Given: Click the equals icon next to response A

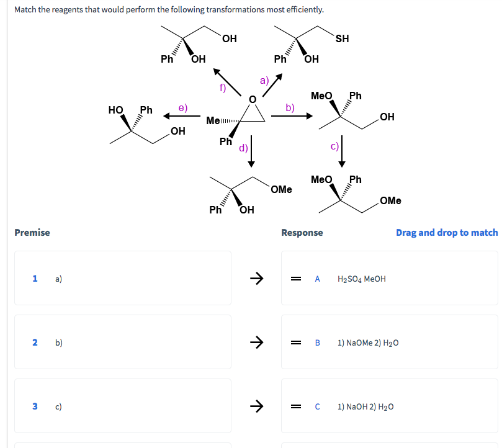Looking at the screenshot, I should [x=295, y=278].
